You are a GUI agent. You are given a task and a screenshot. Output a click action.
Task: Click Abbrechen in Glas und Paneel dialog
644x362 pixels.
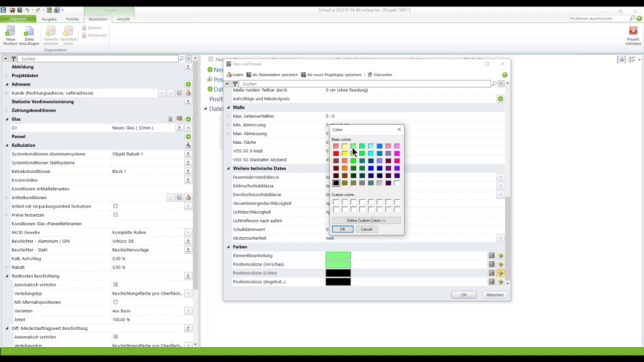click(495, 295)
